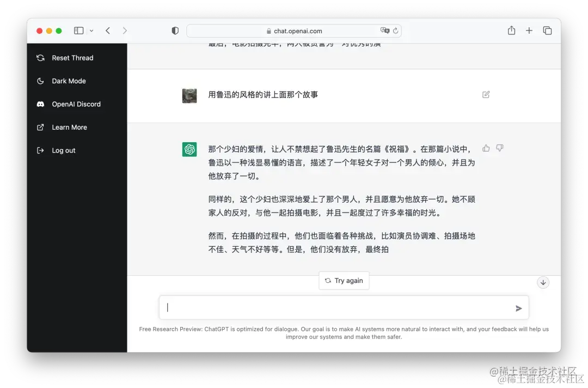The width and height of the screenshot is (588, 388).
Task: Click the ChatGPT logo avatar
Action: 189,149
